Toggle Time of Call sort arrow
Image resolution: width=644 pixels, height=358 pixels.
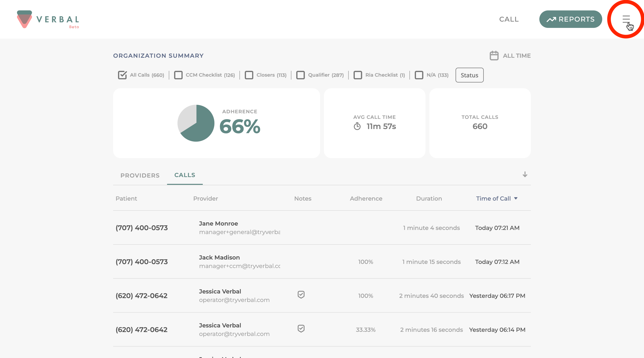point(516,198)
